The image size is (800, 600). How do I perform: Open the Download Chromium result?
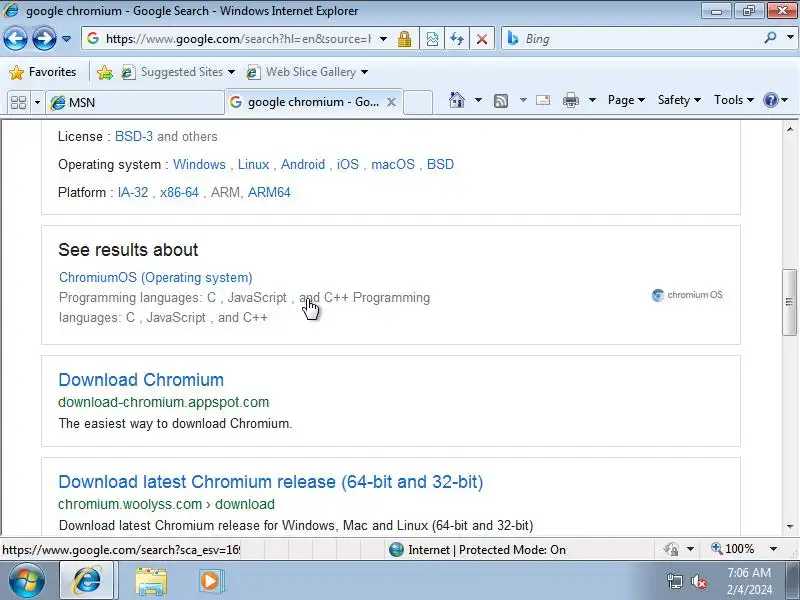click(141, 380)
